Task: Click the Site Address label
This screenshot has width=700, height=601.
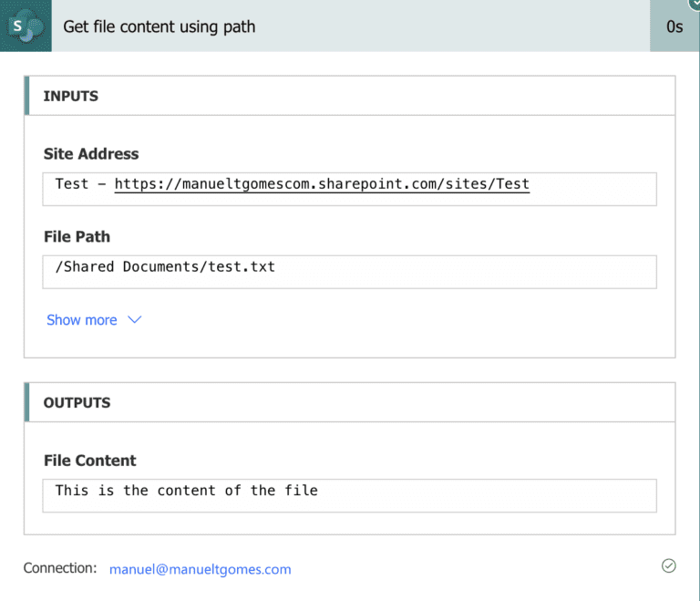Action: 91,154
